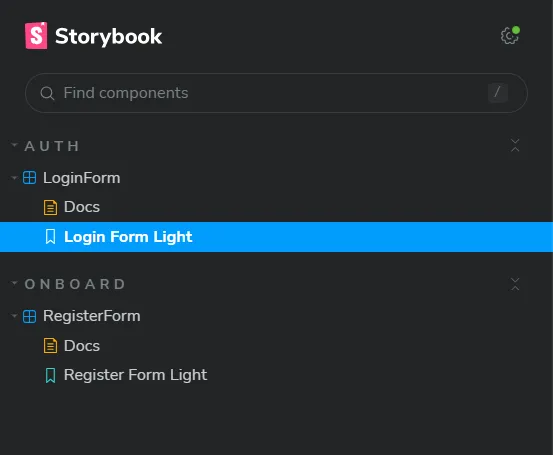Screen dimensions: 553x455
Task: Click the Docs document icon under LoginForm
Action: [50, 207]
